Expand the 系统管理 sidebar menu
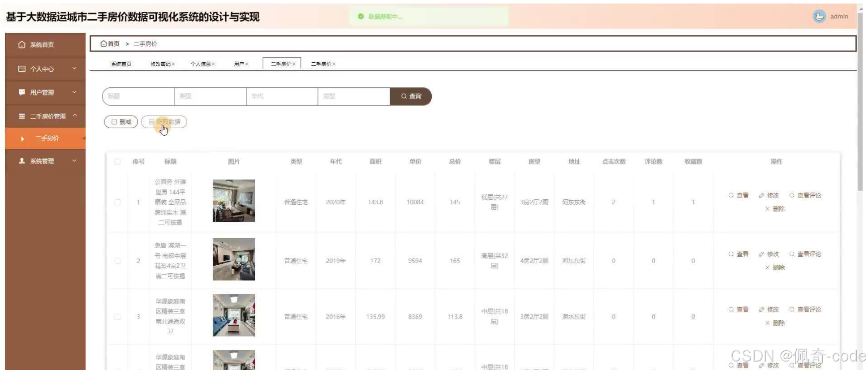 click(45, 161)
